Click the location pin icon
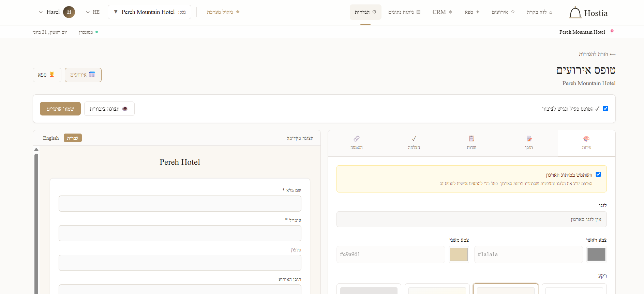 pyautogui.click(x=612, y=32)
